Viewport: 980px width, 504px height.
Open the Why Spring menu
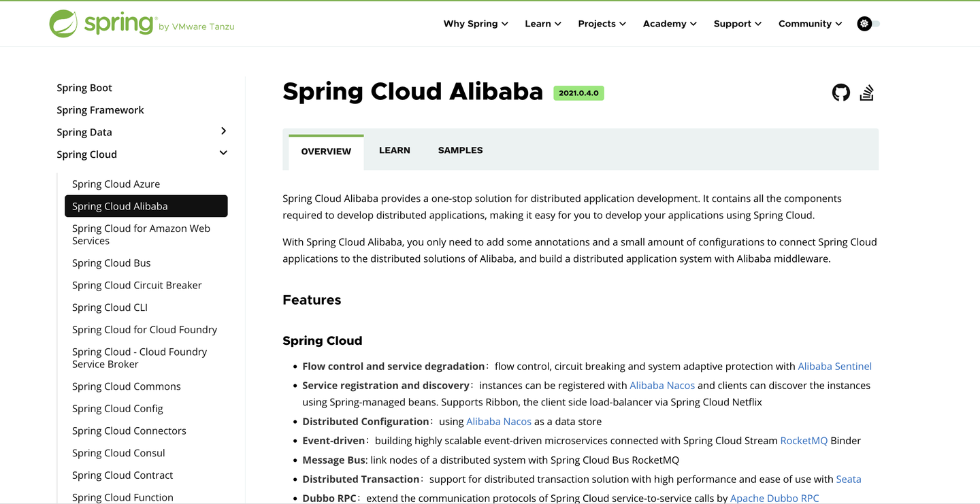(475, 23)
